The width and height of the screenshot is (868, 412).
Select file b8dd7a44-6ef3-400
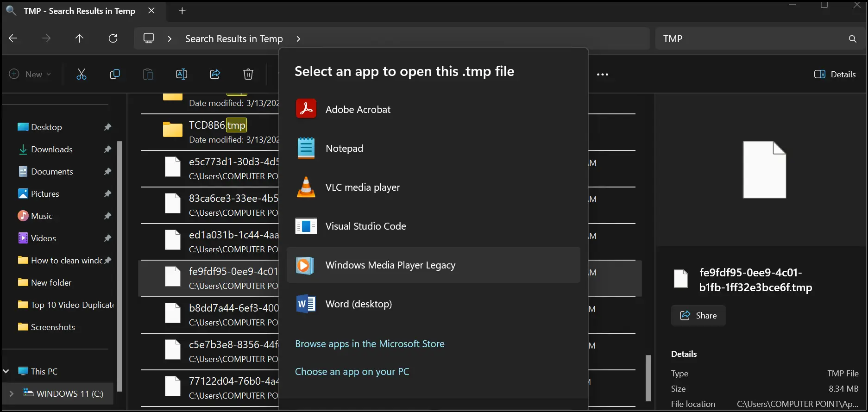click(209, 315)
